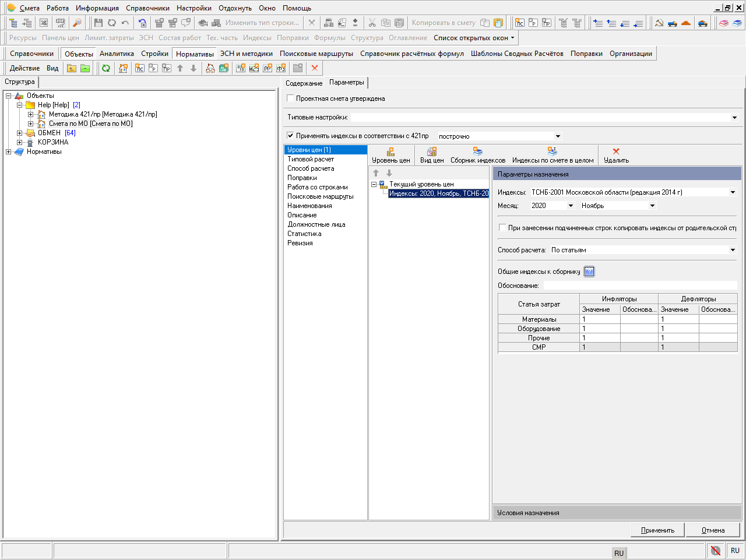Open the Помощь menu
The width and height of the screenshot is (746, 560).
[297, 8]
